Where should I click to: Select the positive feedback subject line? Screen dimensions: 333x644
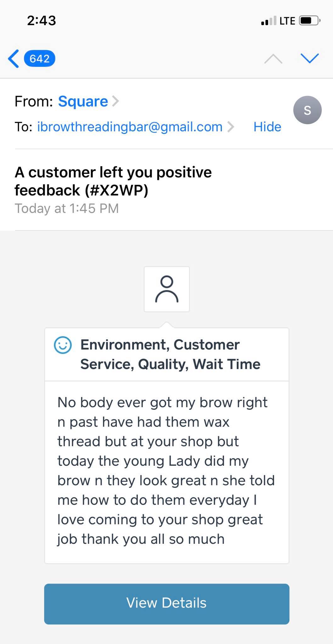[113, 181]
